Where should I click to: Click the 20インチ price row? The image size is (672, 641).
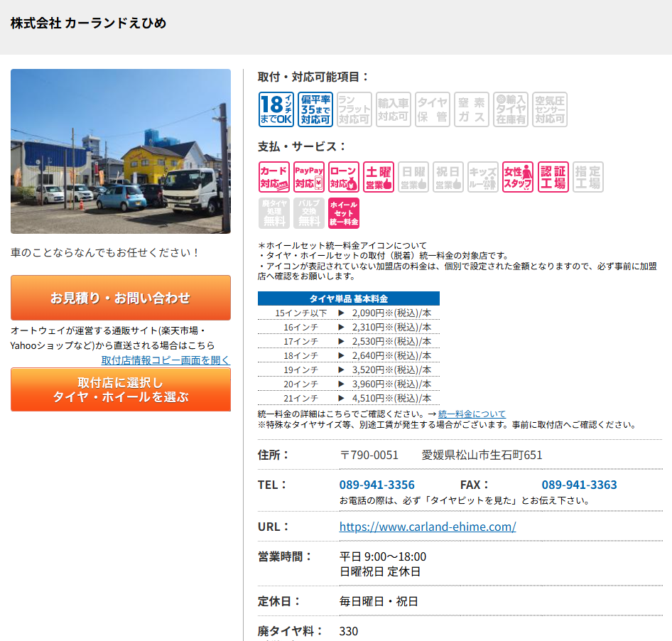[x=348, y=384]
